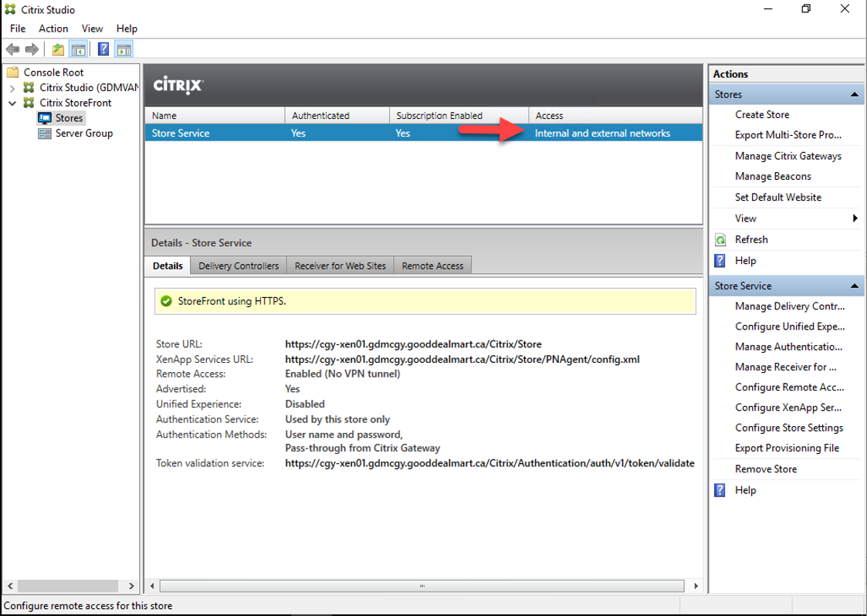This screenshot has width=867, height=616.
Task: Open Manage Citrix Gateways
Action: (x=788, y=156)
